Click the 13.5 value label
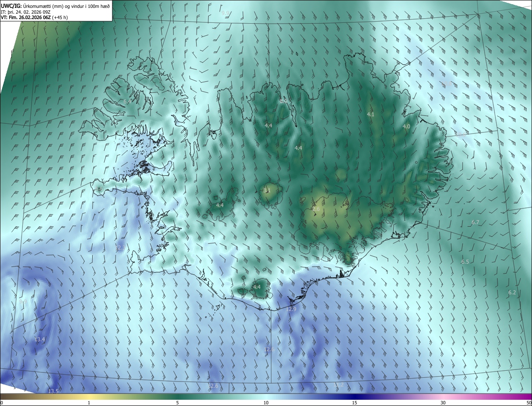The height and width of the screenshot is (406, 532). (53, 391)
